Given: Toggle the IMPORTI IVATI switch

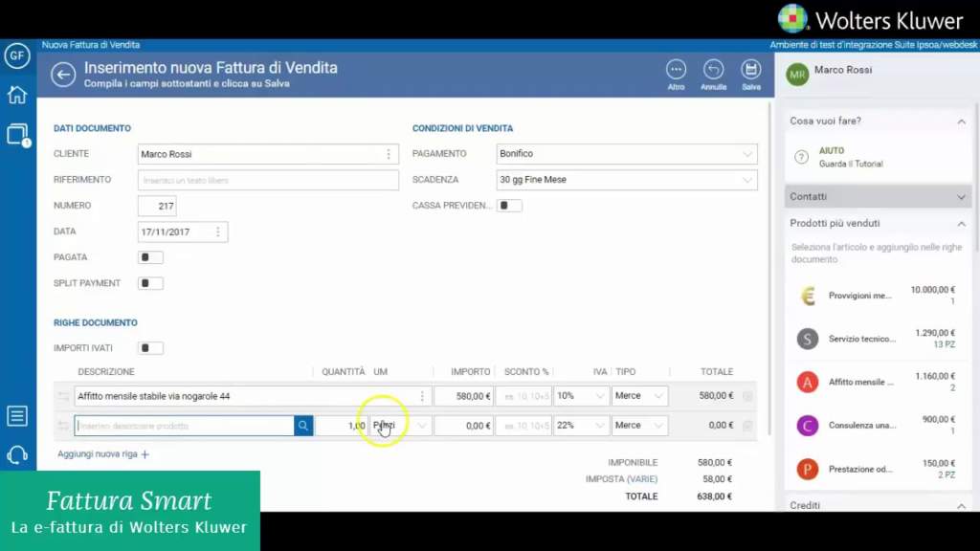Looking at the screenshot, I should point(150,348).
